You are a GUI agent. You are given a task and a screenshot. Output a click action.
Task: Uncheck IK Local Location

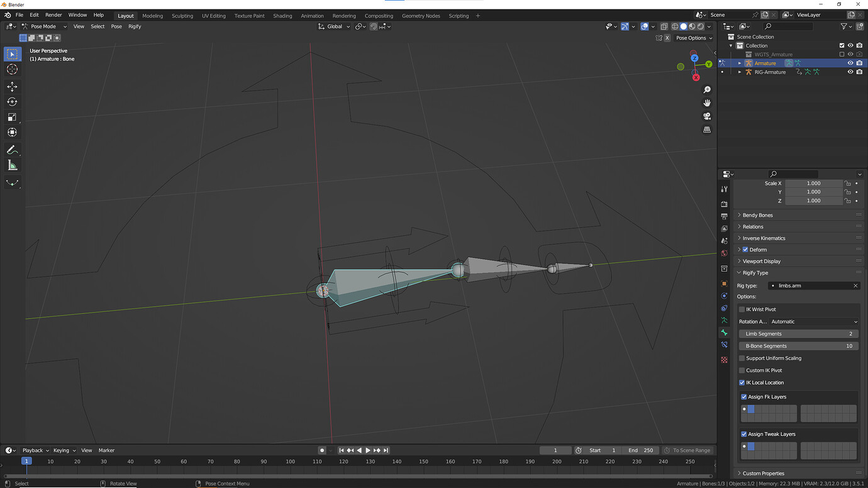tap(742, 382)
